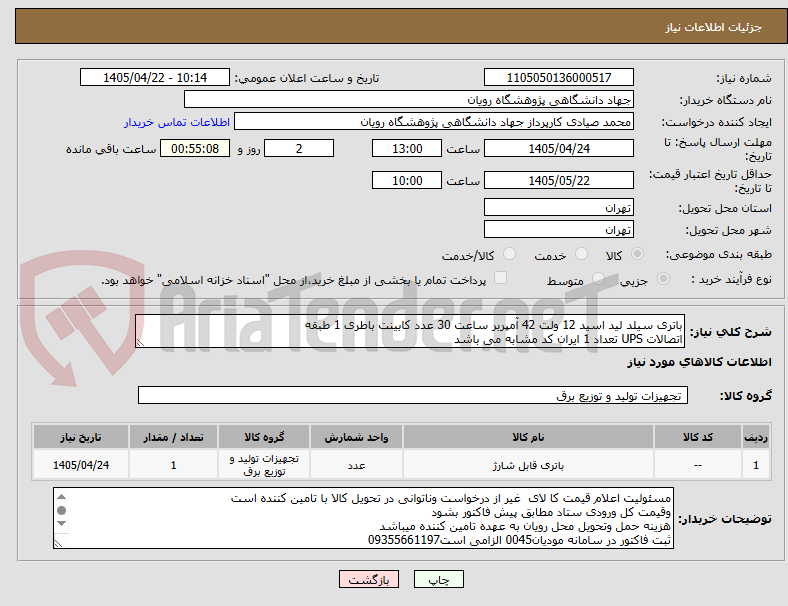Click the table cell تجهیزات تولید و توزیع برق
This screenshot has height=606, width=788.
(x=264, y=465)
